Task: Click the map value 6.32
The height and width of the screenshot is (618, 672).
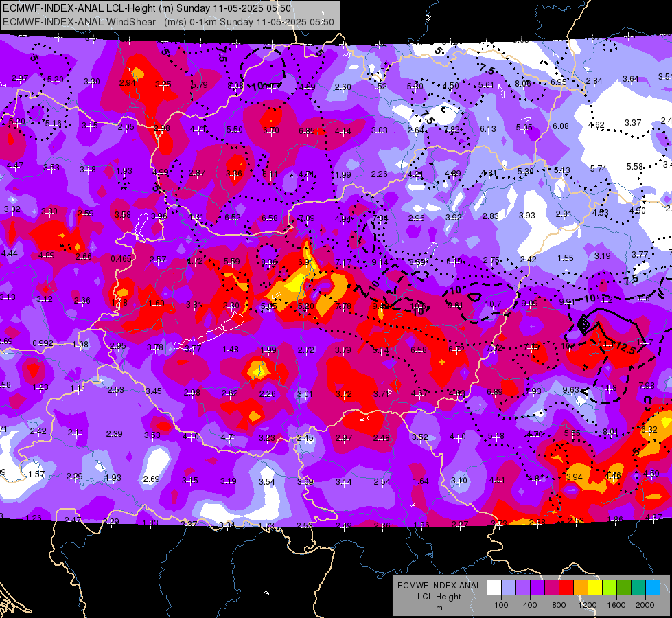Action: 649,429
